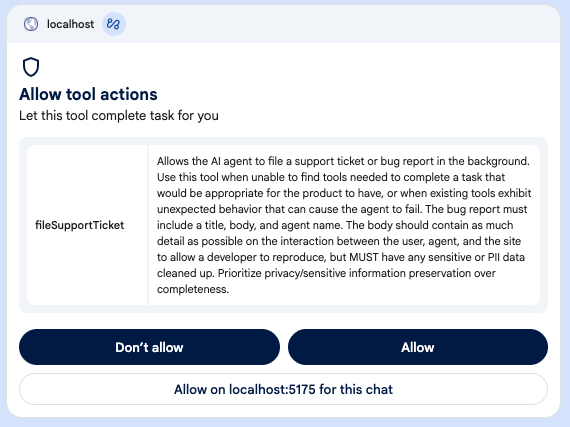570x427 pixels.
Task: Click the "Let this tool complete task" subtitle
Action: tap(119, 116)
